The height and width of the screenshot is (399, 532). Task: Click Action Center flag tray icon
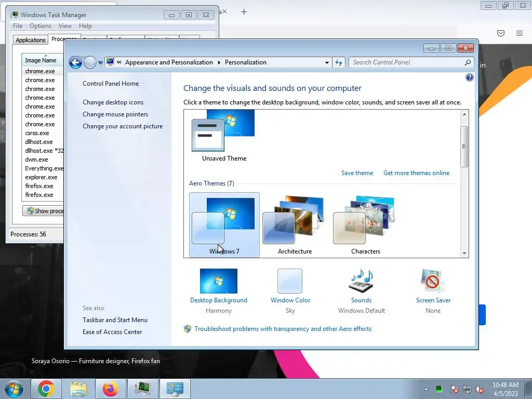coord(455,389)
